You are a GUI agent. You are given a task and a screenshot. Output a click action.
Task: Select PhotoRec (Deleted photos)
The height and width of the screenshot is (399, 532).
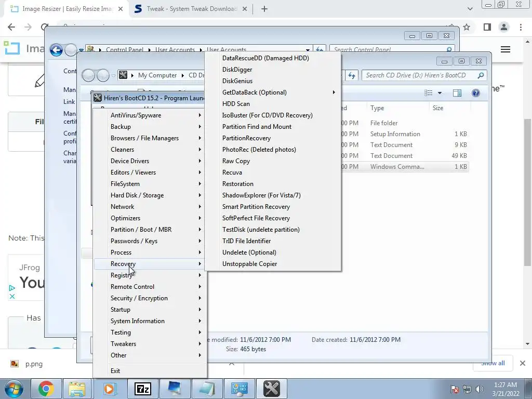tap(273, 149)
